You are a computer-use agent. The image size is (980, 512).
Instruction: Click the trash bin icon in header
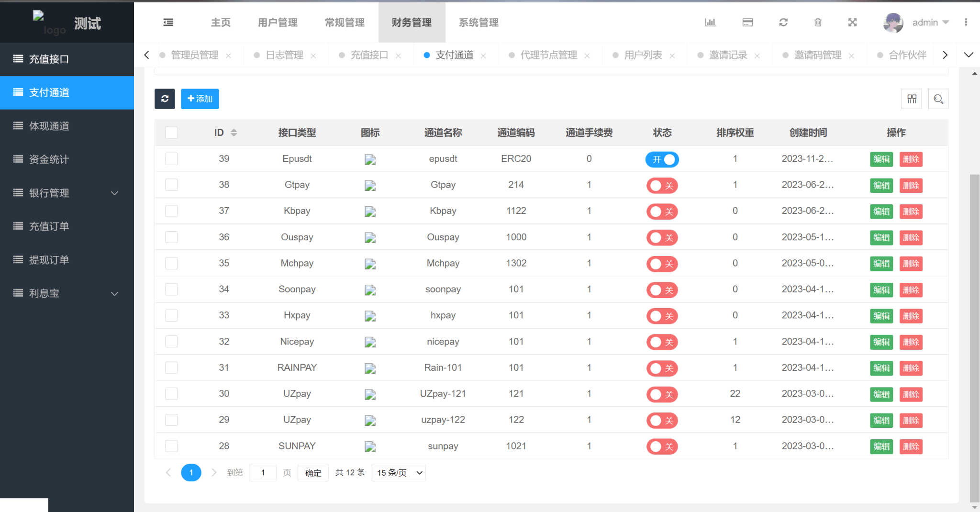coord(818,22)
